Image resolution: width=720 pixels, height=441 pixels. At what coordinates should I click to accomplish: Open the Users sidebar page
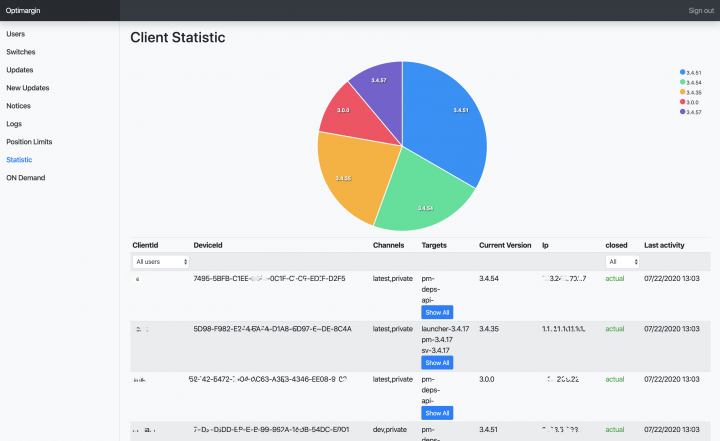(x=16, y=34)
